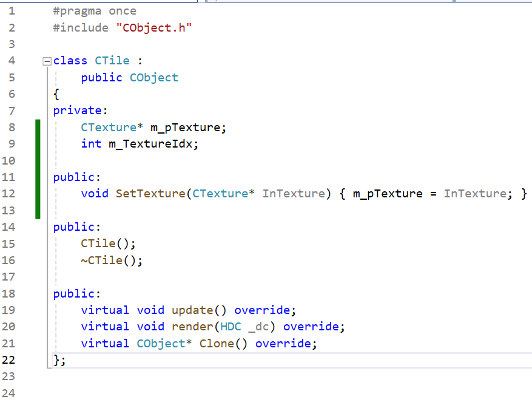532x402 pixels.
Task: Collapse the class CTile code block
Action: click(47, 61)
